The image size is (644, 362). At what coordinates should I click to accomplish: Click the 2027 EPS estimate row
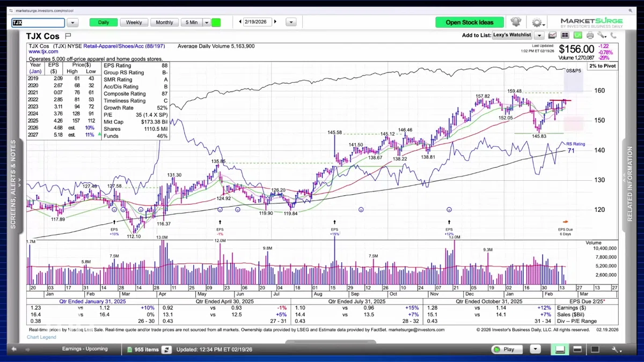click(65, 136)
